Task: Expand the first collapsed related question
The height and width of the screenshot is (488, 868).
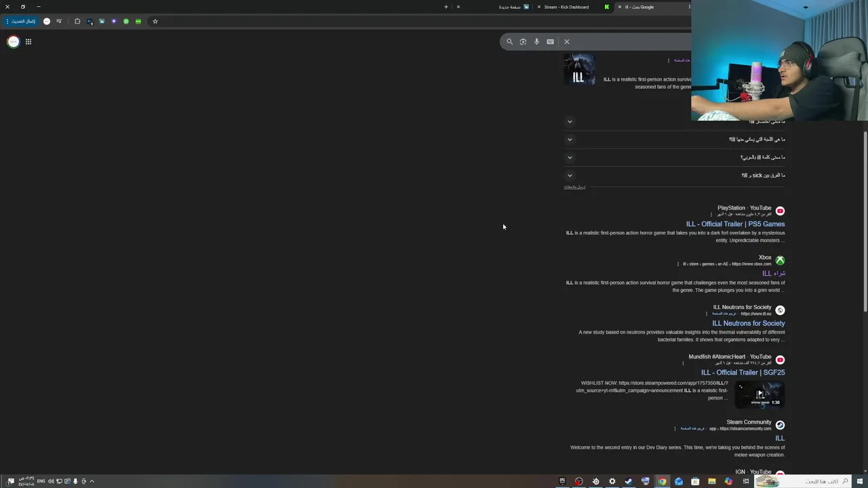Action: [570, 121]
